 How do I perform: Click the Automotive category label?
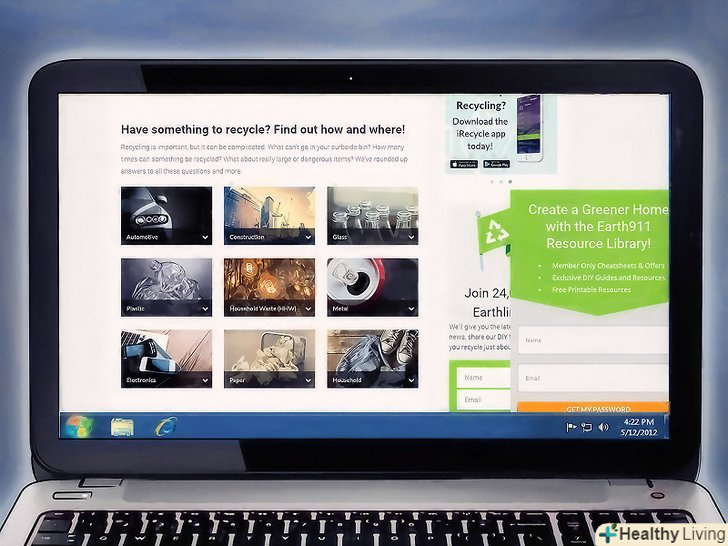coord(142,237)
